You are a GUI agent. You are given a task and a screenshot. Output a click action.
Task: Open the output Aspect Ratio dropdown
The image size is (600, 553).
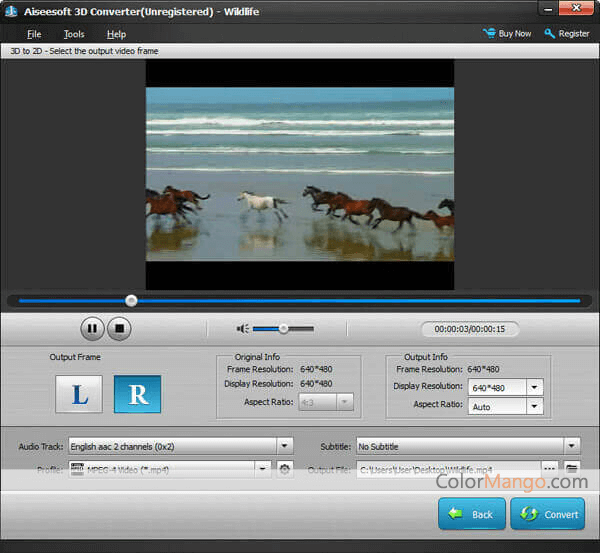pos(534,407)
